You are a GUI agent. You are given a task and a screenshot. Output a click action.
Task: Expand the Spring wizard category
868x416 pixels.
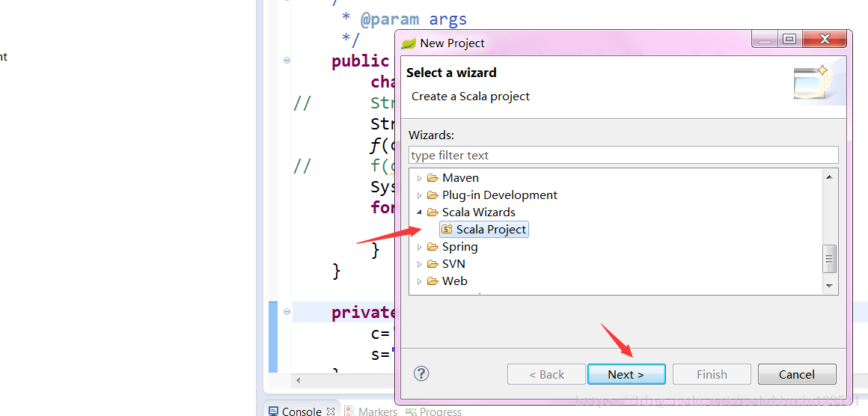pos(419,247)
